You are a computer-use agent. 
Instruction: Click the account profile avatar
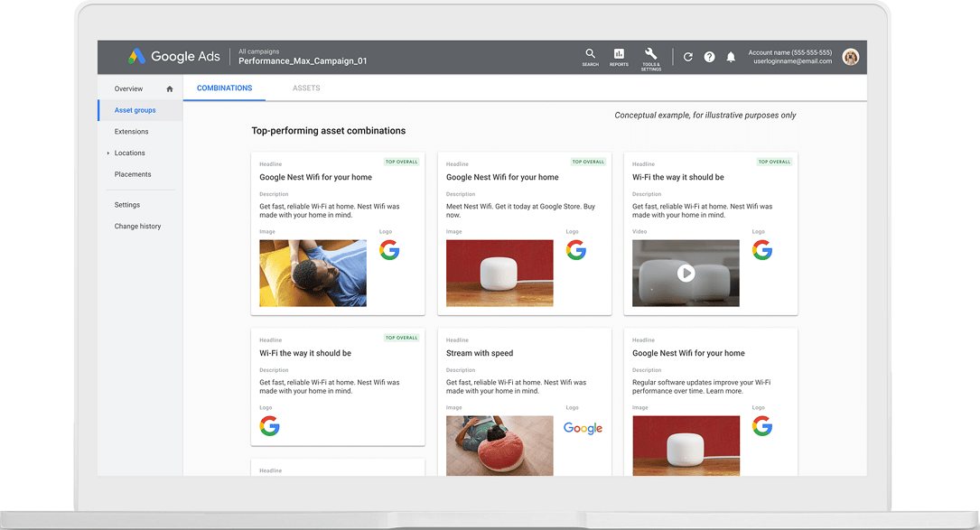pyautogui.click(x=850, y=57)
